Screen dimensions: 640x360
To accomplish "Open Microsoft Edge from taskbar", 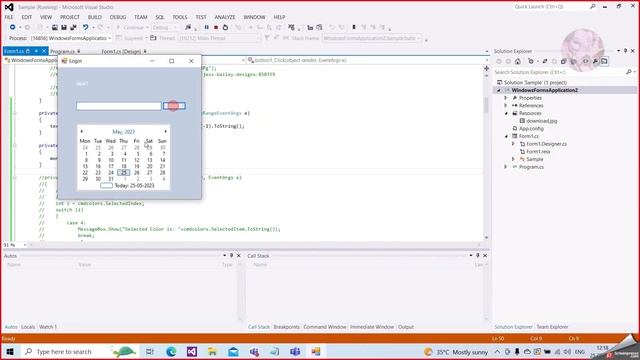I will click(x=171, y=351).
